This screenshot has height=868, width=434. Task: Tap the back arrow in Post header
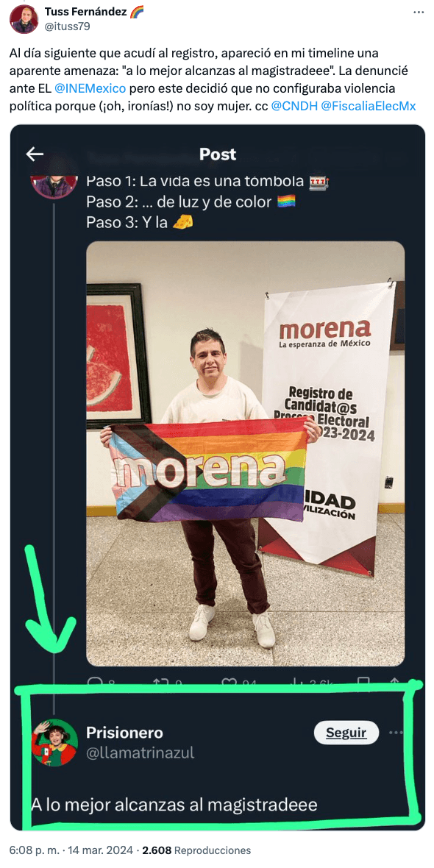click(35, 154)
